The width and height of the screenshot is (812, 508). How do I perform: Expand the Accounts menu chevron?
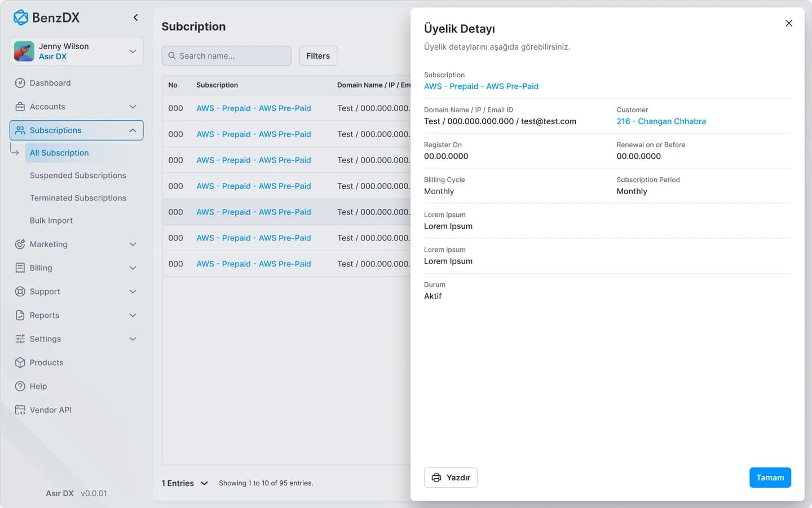[133, 107]
